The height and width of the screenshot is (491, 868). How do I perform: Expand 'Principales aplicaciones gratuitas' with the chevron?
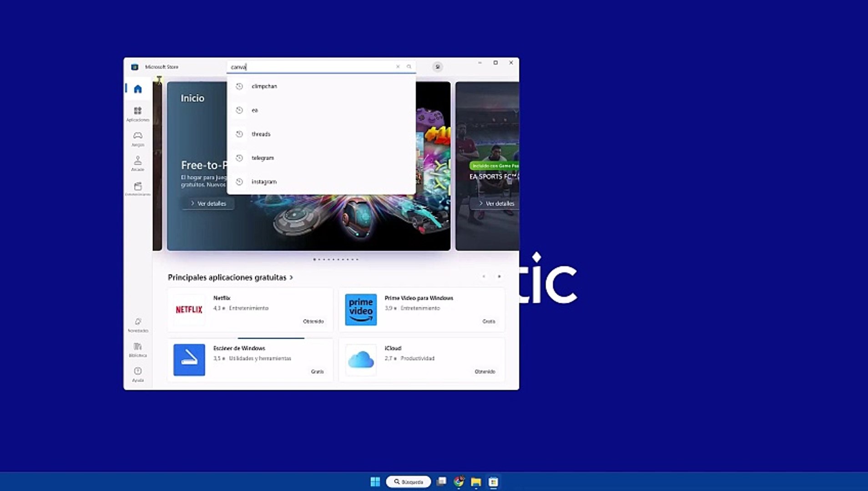click(x=290, y=277)
